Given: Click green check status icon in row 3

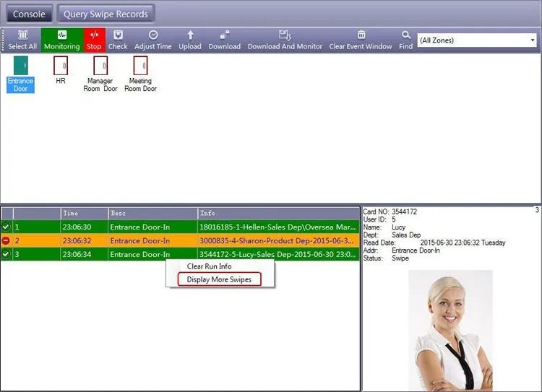Looking at the screenshot, I should click(6, 254).
